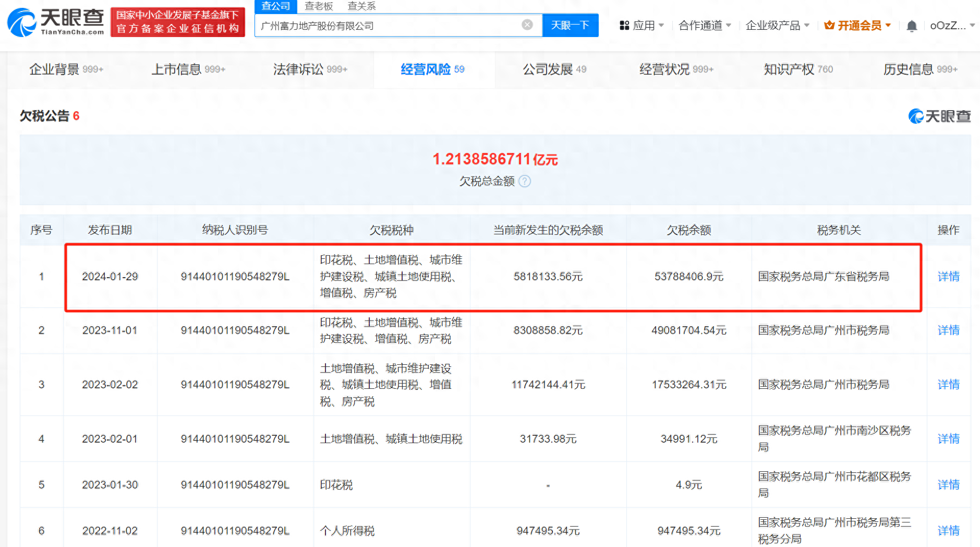Click the 应用 grid icon
The image size is (980, 547).
624,26
